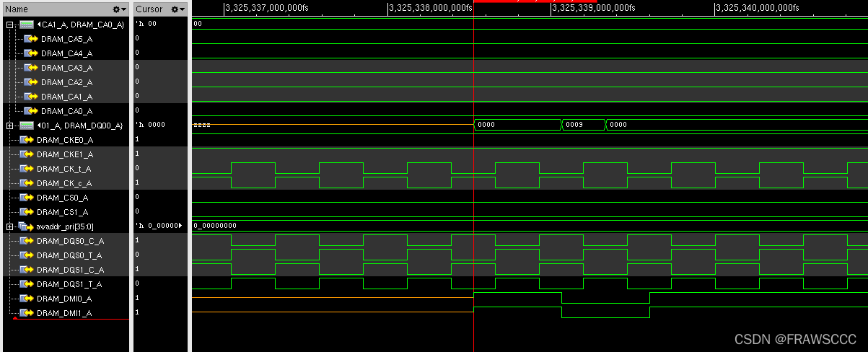The height and width of the screenshot is (352, 868).
Task: Open the Name column settings gear
Action: coord(119,9)
